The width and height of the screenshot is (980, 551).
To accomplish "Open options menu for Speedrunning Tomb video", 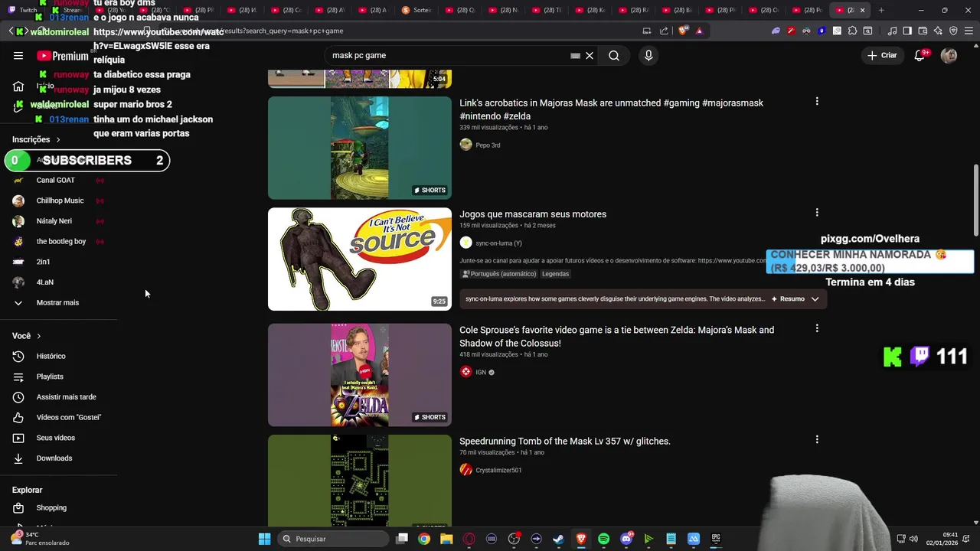I will [817, 439].
